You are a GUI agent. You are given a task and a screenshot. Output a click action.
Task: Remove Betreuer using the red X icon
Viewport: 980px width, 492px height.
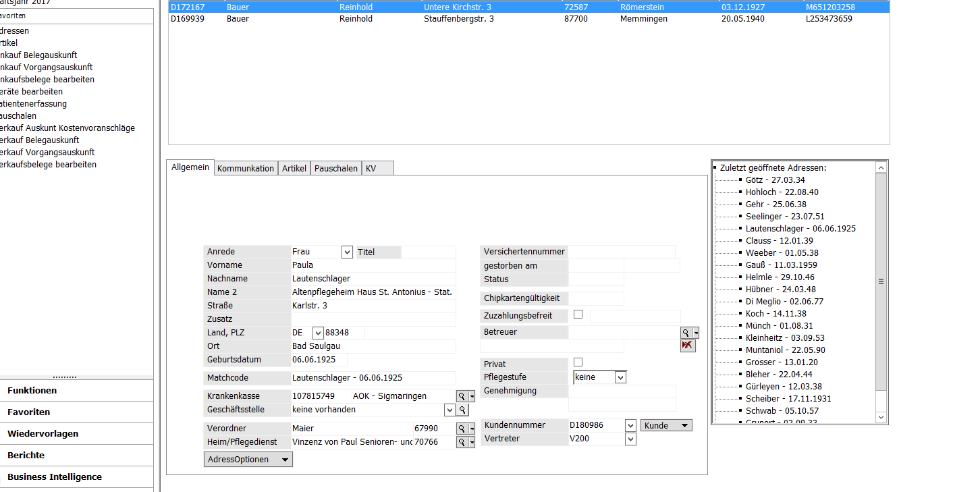click(x=687, y=346)
